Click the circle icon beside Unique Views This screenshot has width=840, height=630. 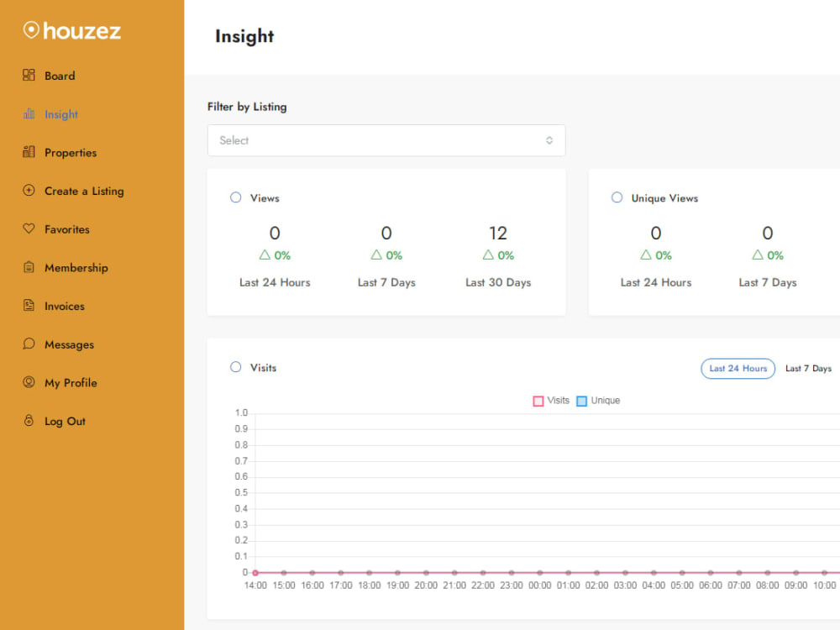(x=617, y=197)
